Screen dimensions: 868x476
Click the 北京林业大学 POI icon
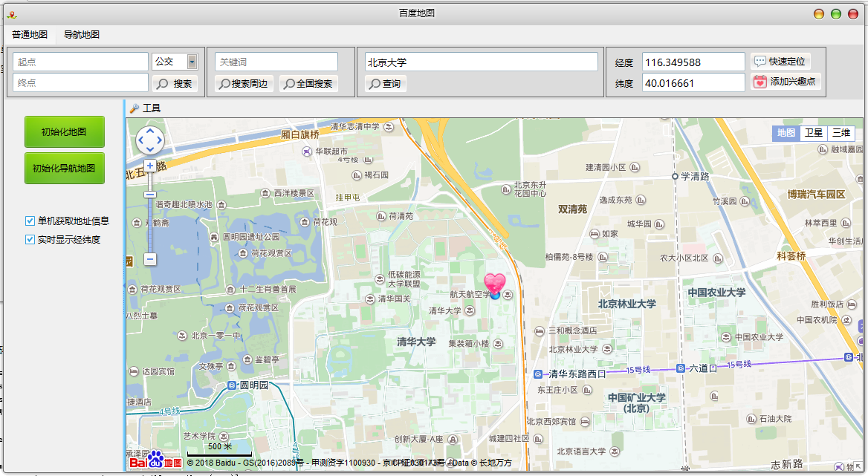pos(607,350)
